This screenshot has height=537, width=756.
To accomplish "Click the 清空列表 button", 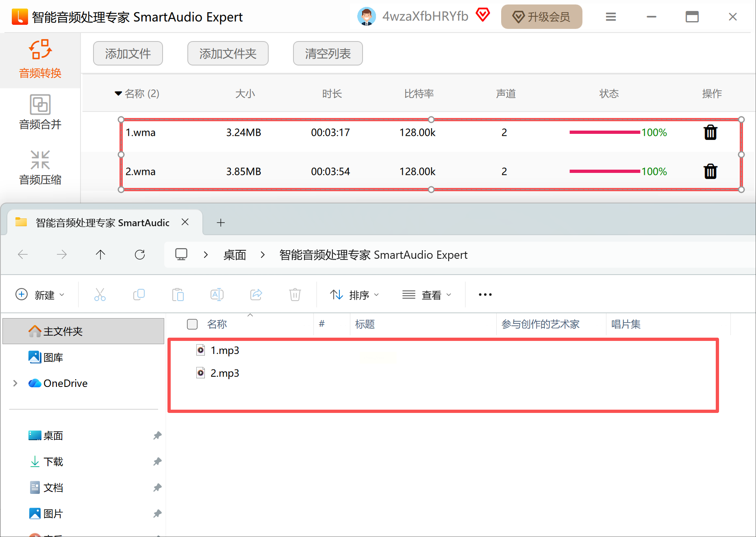I will click(328, 53).
